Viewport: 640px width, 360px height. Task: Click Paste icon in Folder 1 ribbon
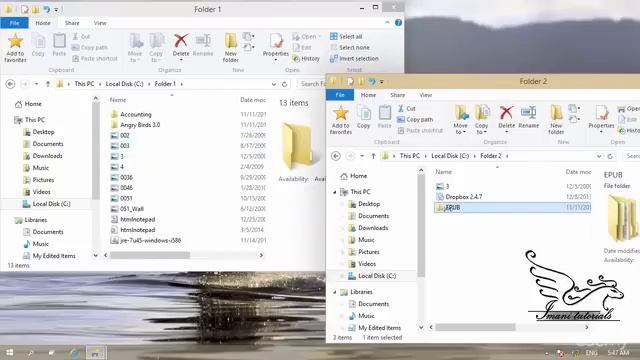pyautogui.click(x=59, y=44)
